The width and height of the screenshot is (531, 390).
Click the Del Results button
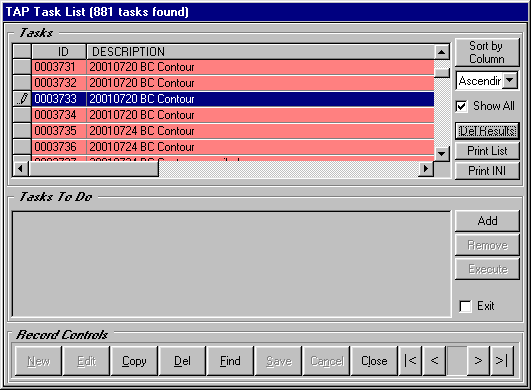(x=487, y=131)
